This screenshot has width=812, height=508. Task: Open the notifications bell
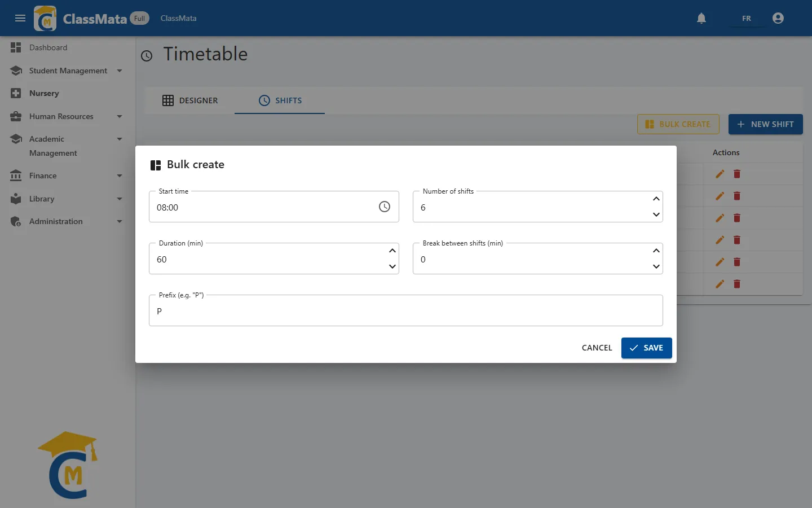pos(701,18)
